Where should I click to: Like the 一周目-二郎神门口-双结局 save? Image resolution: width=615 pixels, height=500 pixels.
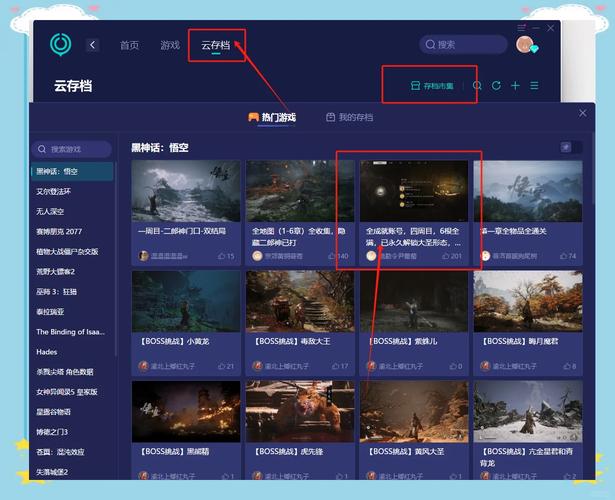(222, 256)
